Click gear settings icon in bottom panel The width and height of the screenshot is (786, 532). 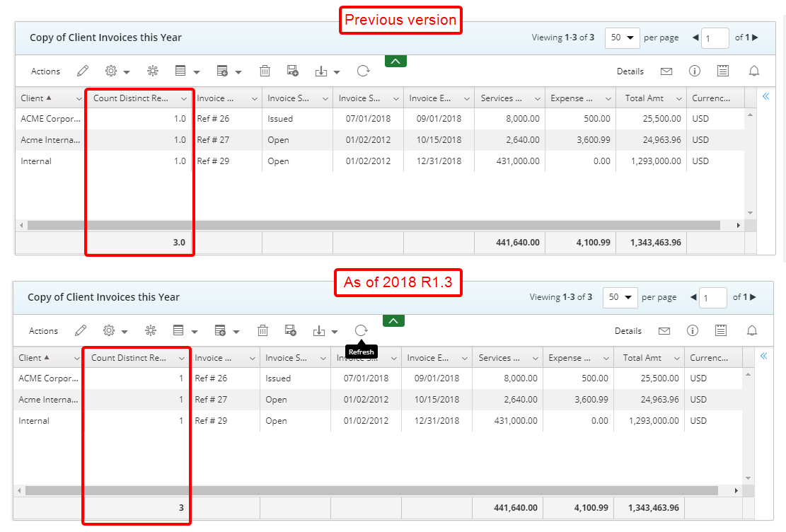coord(109,330)
